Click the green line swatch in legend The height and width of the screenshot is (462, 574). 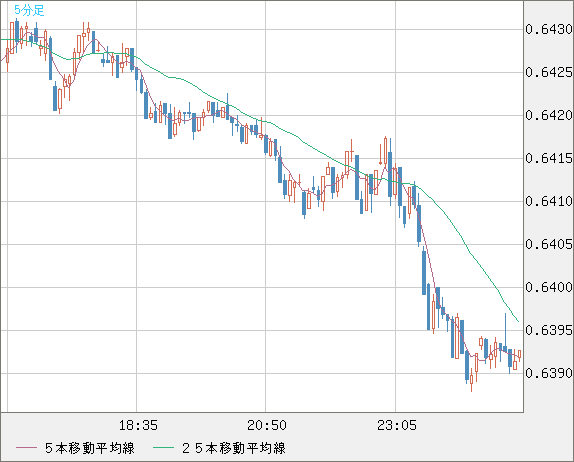tap(163, 448)
